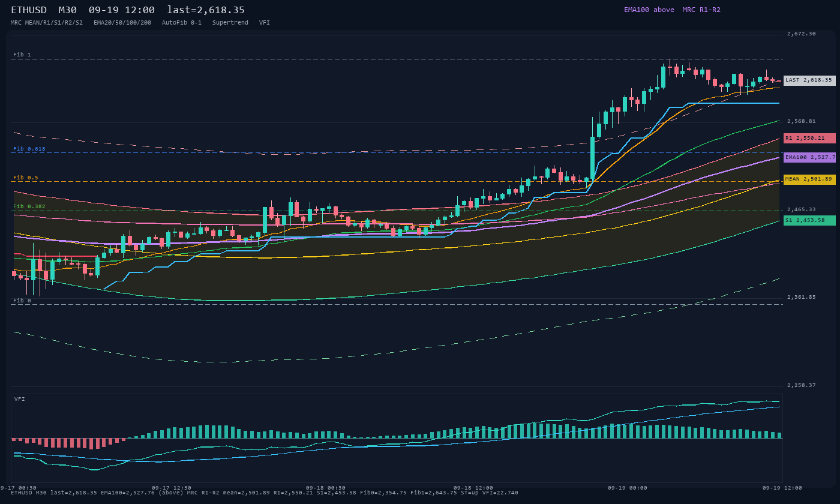
Task: Click the 2,568.81 price axis value
Action: pos(802,121)
